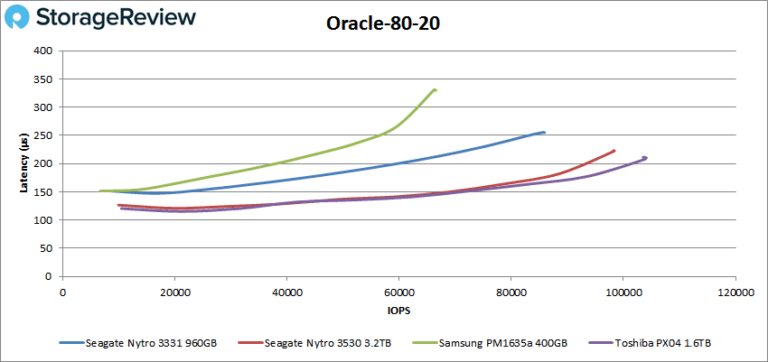Click the red Nytro 3530 curve endpoint
768x362 pixels.
614,151
